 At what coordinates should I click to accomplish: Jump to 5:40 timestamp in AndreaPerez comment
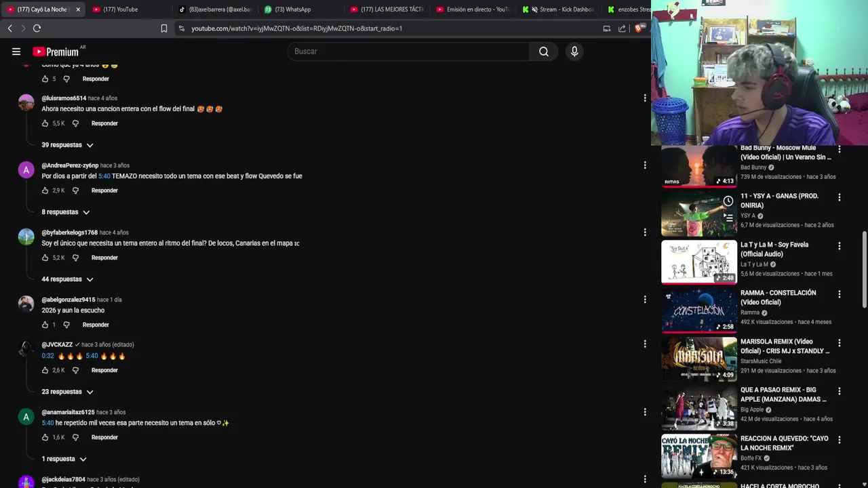pos(104,176)
